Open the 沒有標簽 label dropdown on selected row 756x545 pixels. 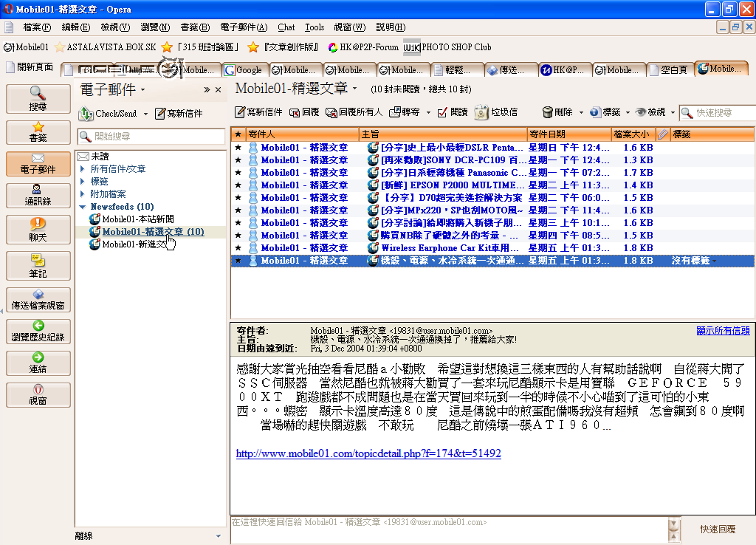(x=693, y=261)
